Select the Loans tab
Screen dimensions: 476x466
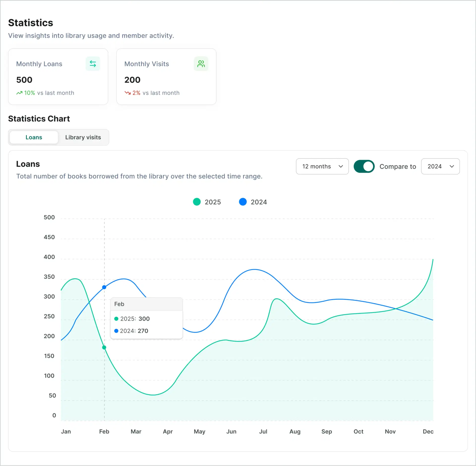pos(34,137)
